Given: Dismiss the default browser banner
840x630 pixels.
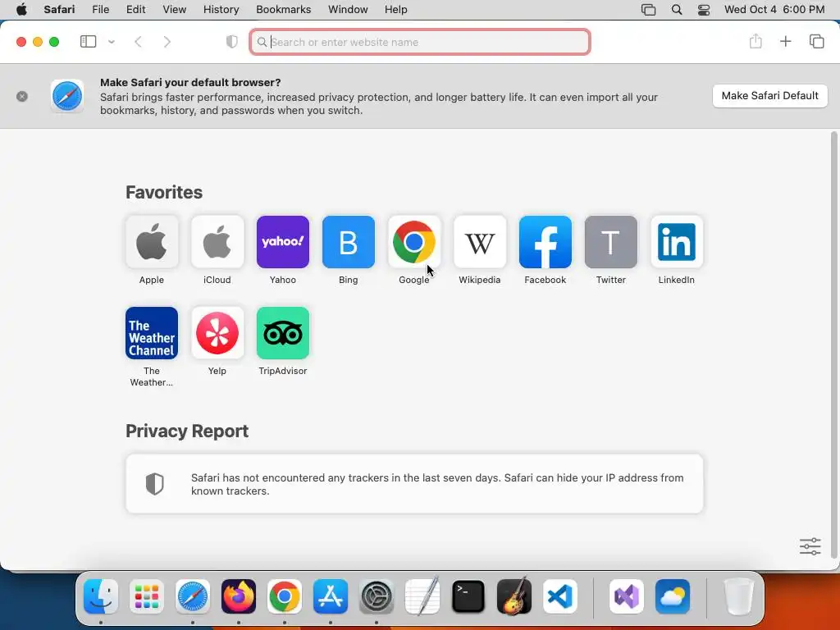Looking at the screenshot, I should (22, 97).
